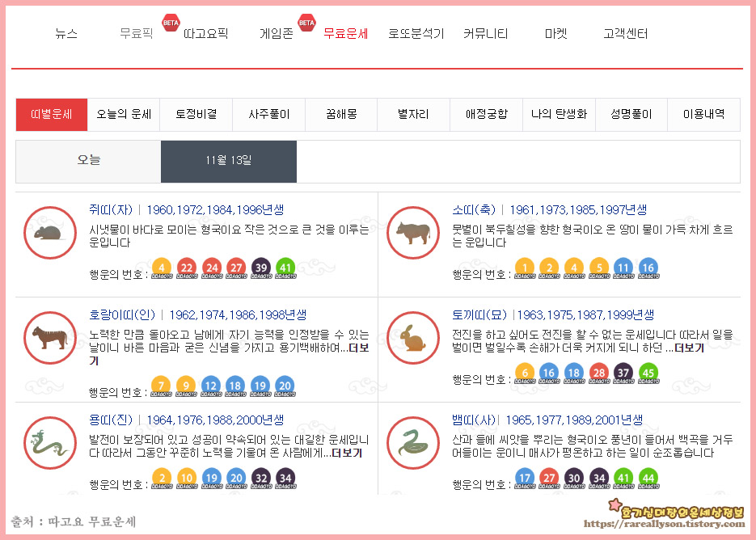Select rat lucky number ball 4

click(x=162, y=268)
